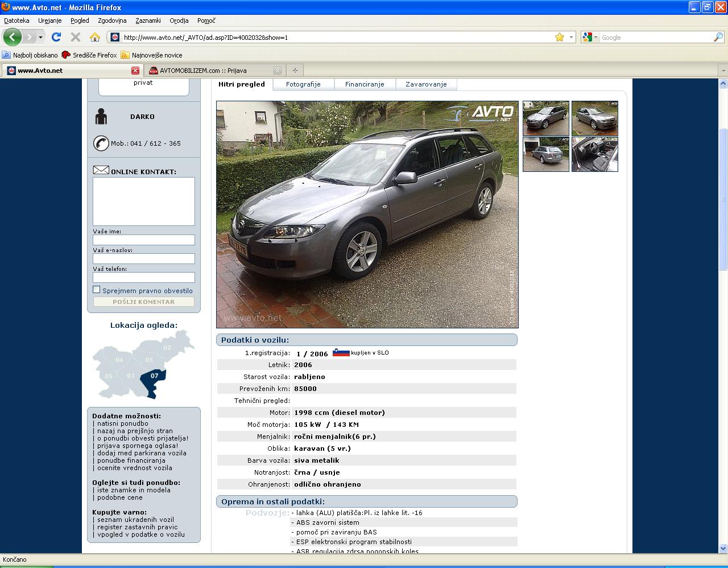The height and width of the screenshot is (568, 728).
Task: Click the envelope Online kontakt icon
Action: tap(101, 170)
